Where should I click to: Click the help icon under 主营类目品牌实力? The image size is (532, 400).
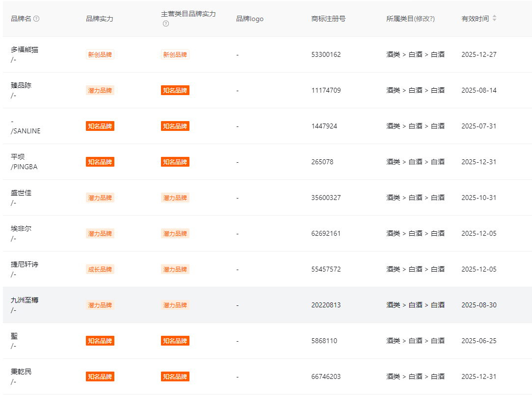coord(166,24)
